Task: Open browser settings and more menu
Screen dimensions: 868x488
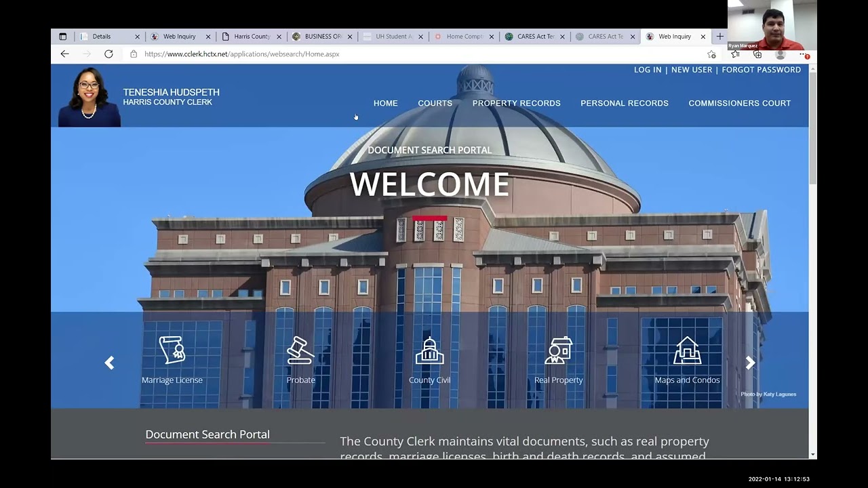Action: point(804,54)
